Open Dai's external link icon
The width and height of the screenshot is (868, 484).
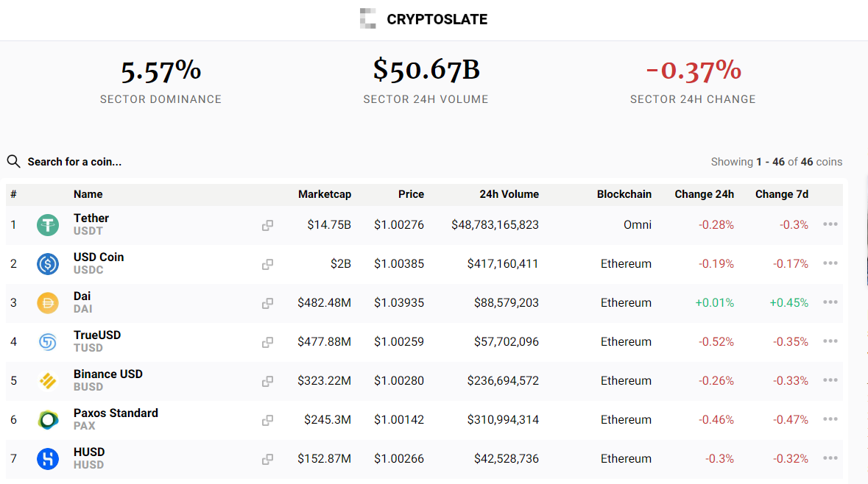click(267, 303)
